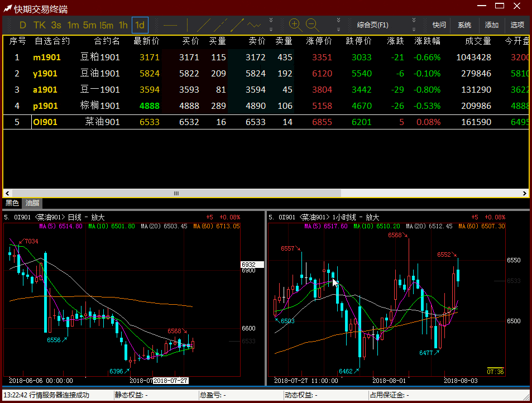The height and width of the screenshot is (403, 532).
Task: Open the 添加 menu
Action: [x=491, y=25]
